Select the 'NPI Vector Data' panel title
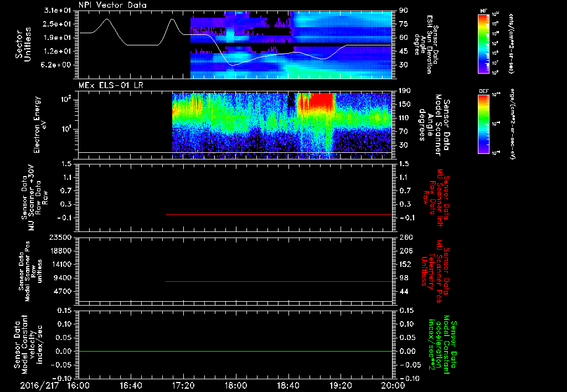This screenshot has height=392, width=567. pos(112,5)
